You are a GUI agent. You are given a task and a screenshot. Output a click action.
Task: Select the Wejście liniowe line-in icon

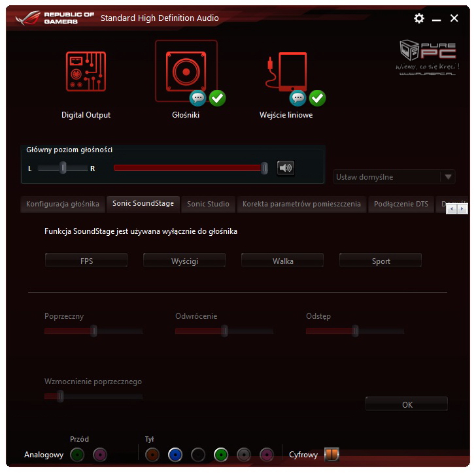pos(286,72)
